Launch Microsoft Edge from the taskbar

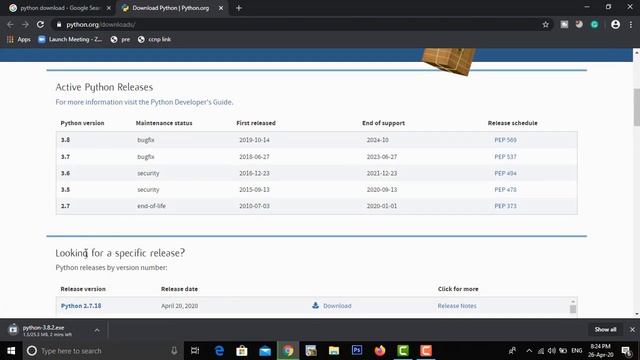pyautogui.click(x=219, y=351)
